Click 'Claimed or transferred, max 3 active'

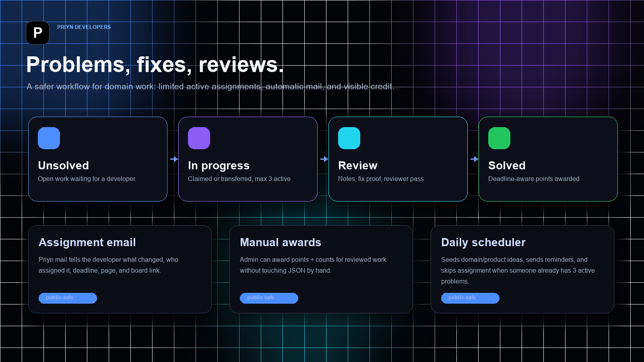[239, 179]
